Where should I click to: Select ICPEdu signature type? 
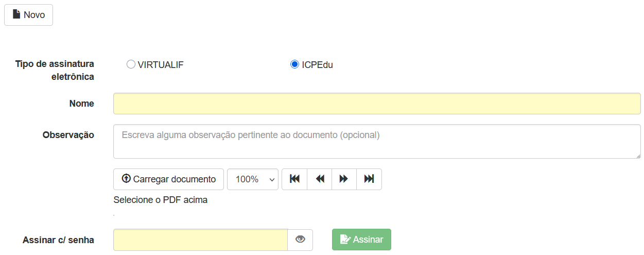tap(294, 64)
